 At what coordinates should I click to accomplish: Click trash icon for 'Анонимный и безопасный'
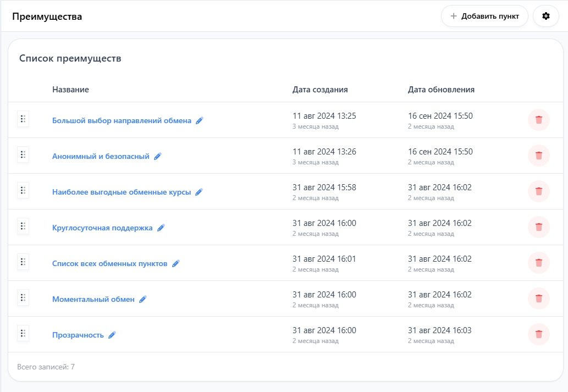[x=538, y=156]
